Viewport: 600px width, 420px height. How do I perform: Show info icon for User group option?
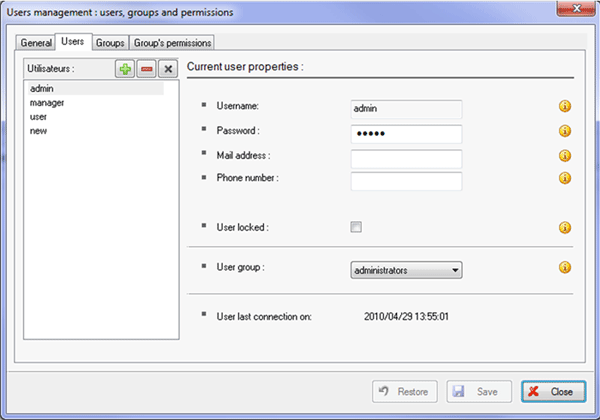pyautogui.click(x=565, y=267)
